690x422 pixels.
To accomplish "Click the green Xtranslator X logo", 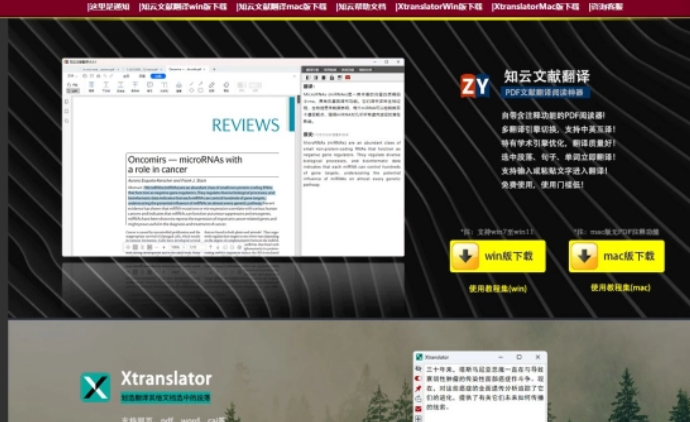I will pos(95,387).
